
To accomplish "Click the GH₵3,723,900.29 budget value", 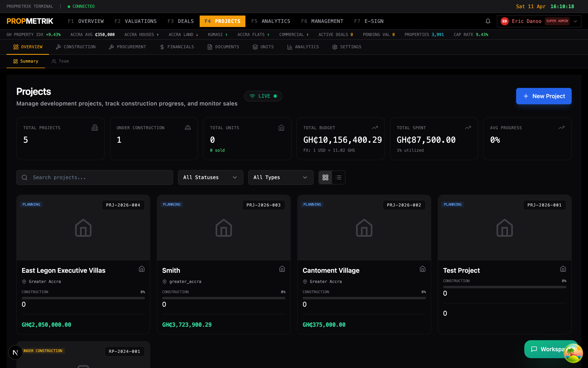I will point(187,325).
